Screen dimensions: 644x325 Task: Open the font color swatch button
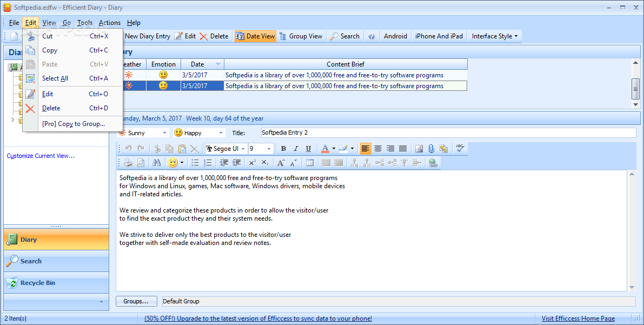[x=325, y=149]
